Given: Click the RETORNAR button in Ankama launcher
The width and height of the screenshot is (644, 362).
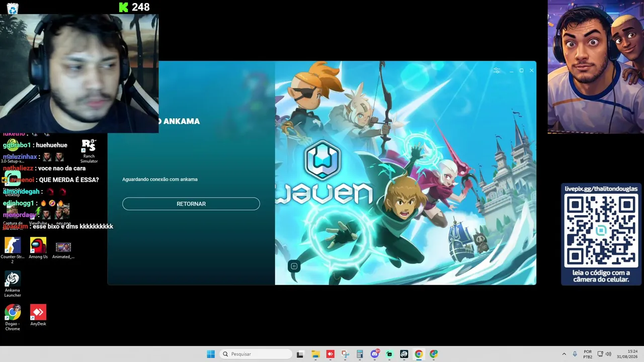Looking at the screenshot, I should pyautogui.click(x=191, y=204).
